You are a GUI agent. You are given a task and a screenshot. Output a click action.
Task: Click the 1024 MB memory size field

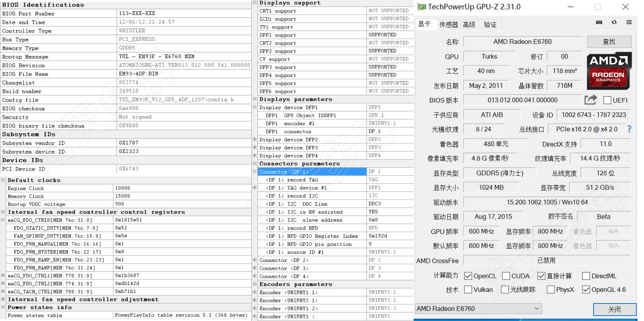point(491,187)
